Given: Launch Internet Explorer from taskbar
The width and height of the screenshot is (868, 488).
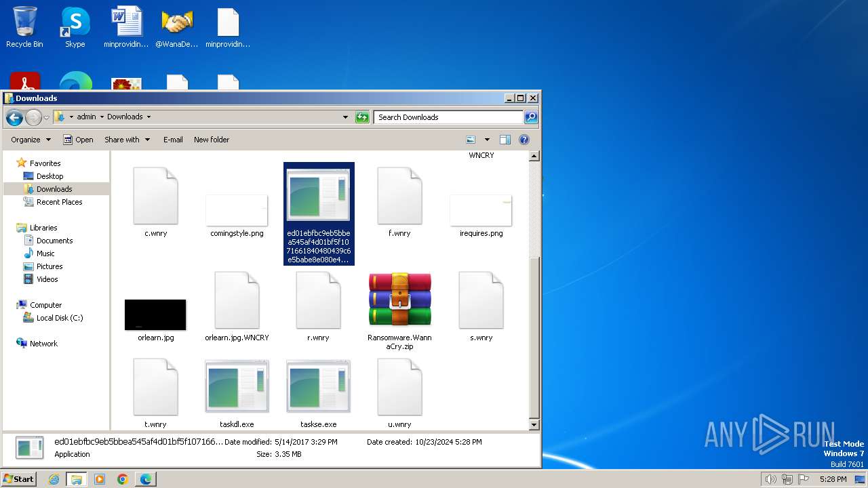Looking at the screenshot, I should point(54,479).
